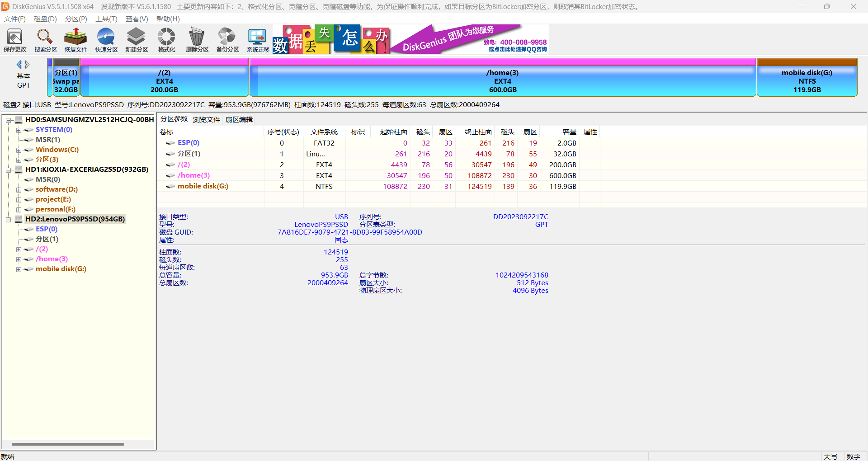Select mobile disk(G:) row in partition table

pos(203,186)
